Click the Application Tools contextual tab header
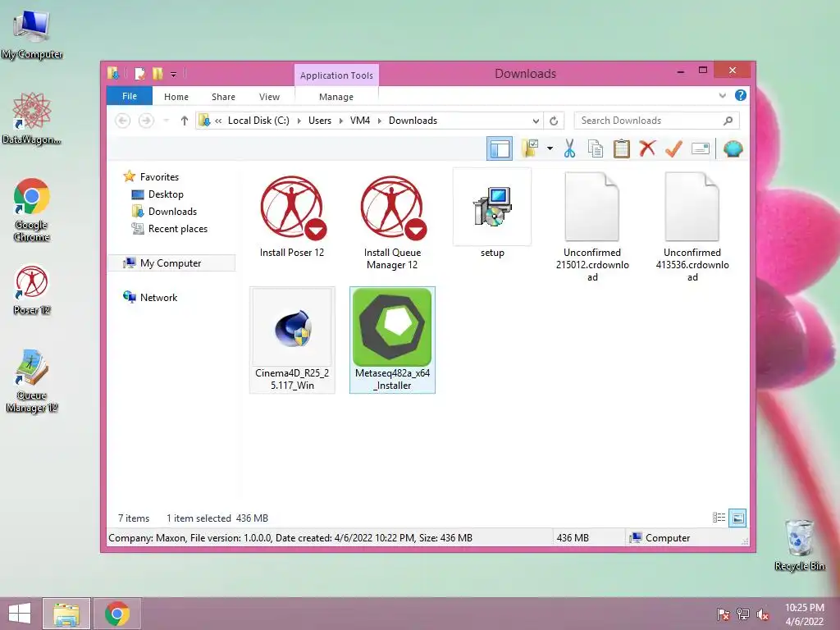 click(336, 75)
